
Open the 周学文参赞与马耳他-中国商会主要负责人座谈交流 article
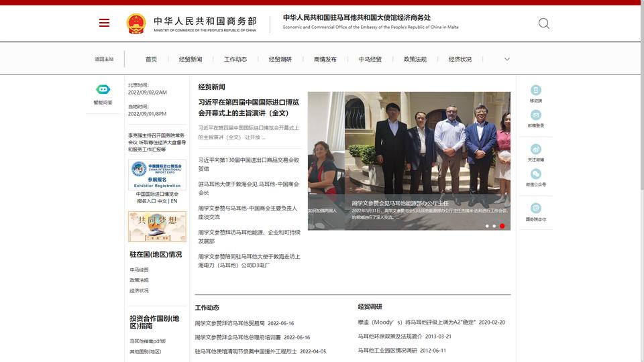[x=249, y=213]
